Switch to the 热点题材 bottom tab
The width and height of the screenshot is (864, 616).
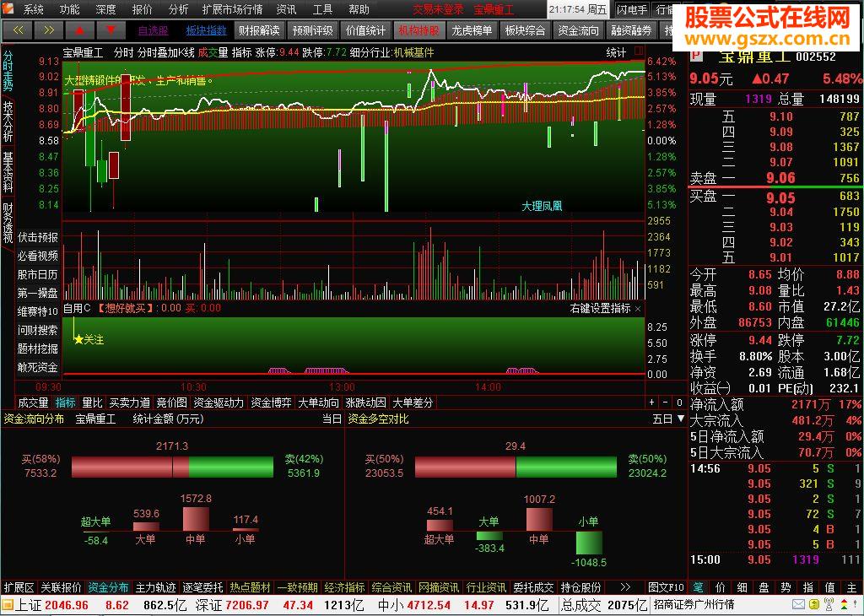tap(250, 587)
